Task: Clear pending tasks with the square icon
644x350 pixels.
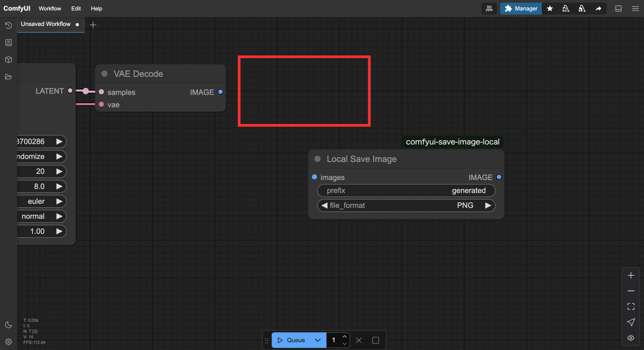Action: pos(376,340)
